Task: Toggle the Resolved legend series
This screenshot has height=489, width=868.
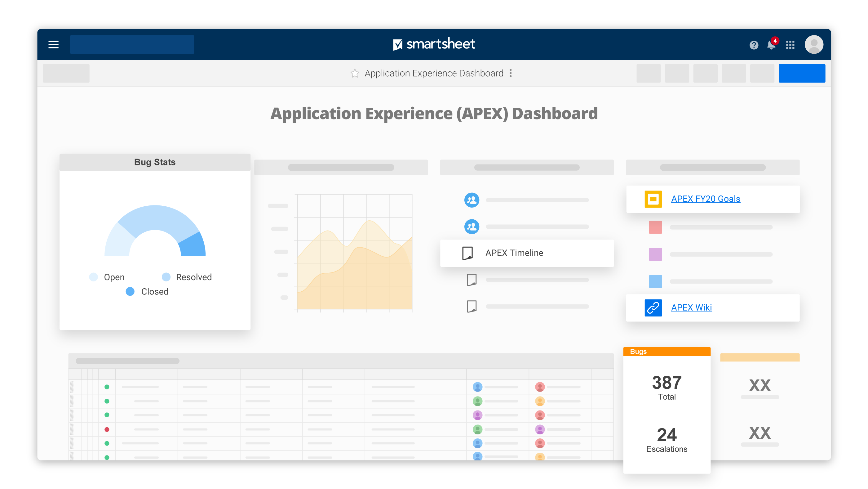Action: click(193, 277)
